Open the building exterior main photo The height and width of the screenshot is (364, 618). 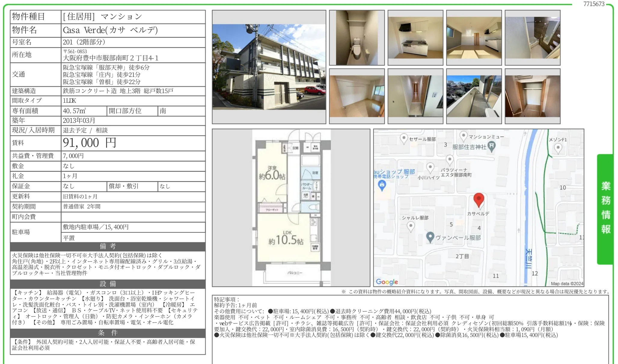(269, 67)
